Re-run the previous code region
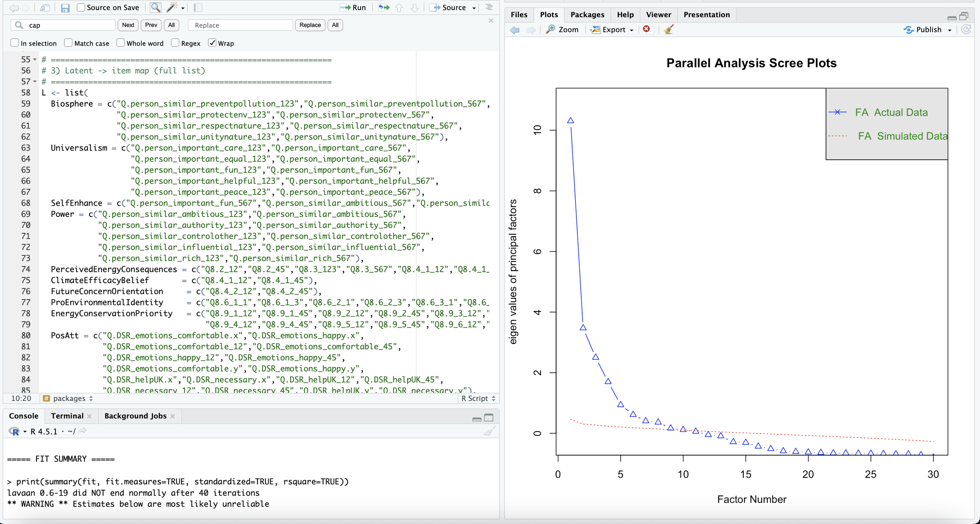The width and height of the screenshot is (980, 524). (384, 7)
